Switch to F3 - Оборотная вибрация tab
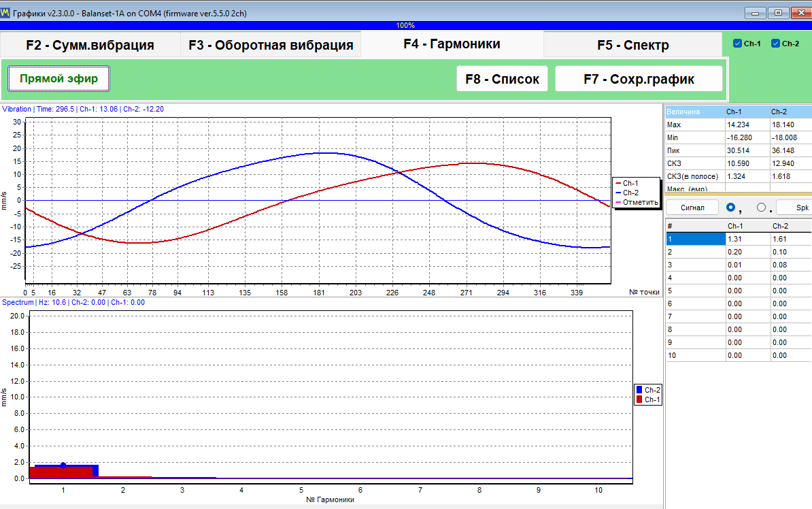 tap(271, 45)
